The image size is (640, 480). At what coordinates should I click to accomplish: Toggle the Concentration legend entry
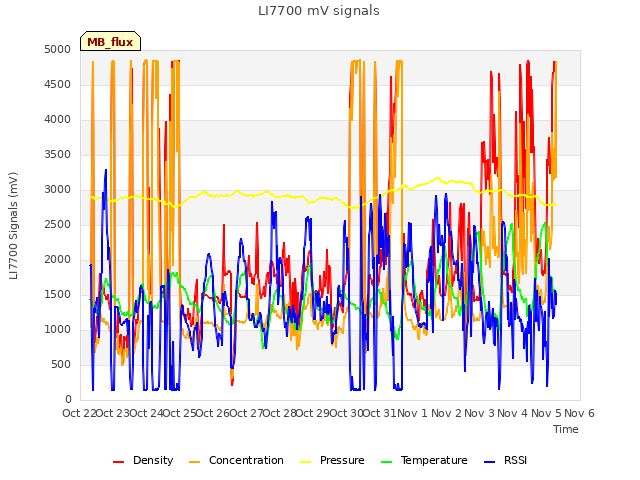236,460
